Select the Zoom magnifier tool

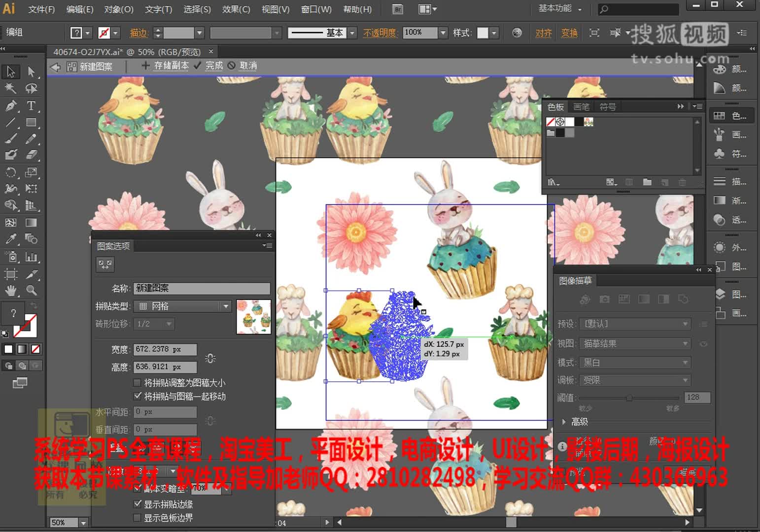point(31,291)
